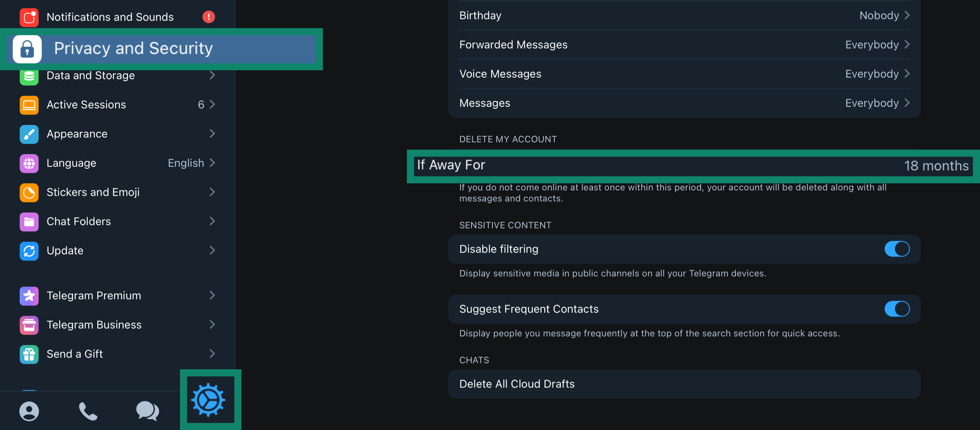The width and height of the screenshot is (980, 430).
Task: Click the Send a Gift icon
Action: coord(29,354)
